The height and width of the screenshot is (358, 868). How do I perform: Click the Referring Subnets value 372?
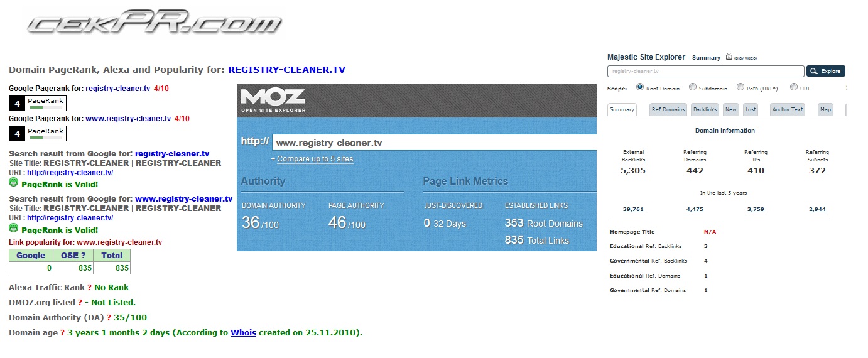[x=817, y=170]
